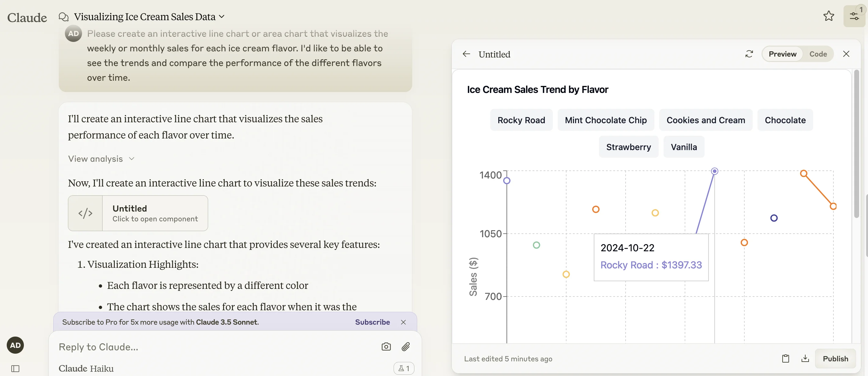Open chat controls settings icon
Viewport: 868px width, 376px height.
854,16
